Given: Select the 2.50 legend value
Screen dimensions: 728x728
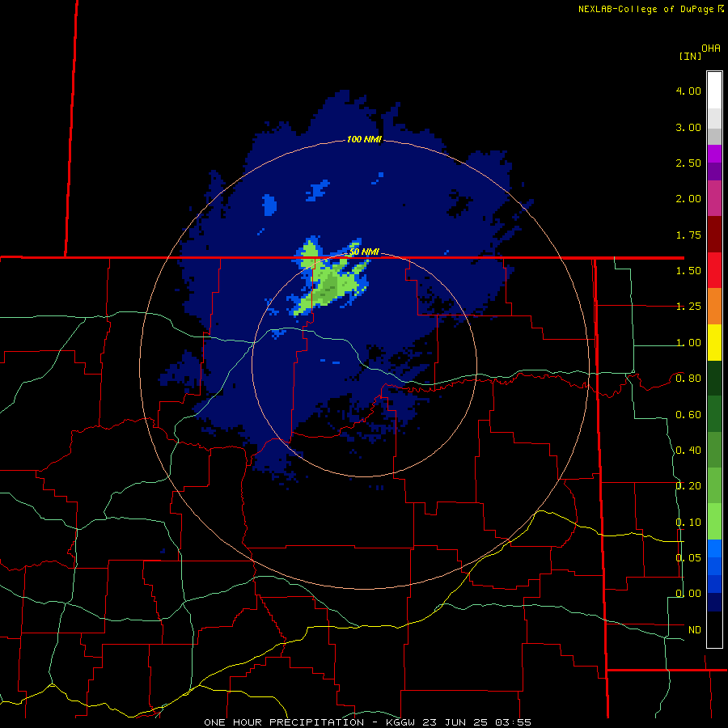Looking at the screenshot, I should 688,163.
